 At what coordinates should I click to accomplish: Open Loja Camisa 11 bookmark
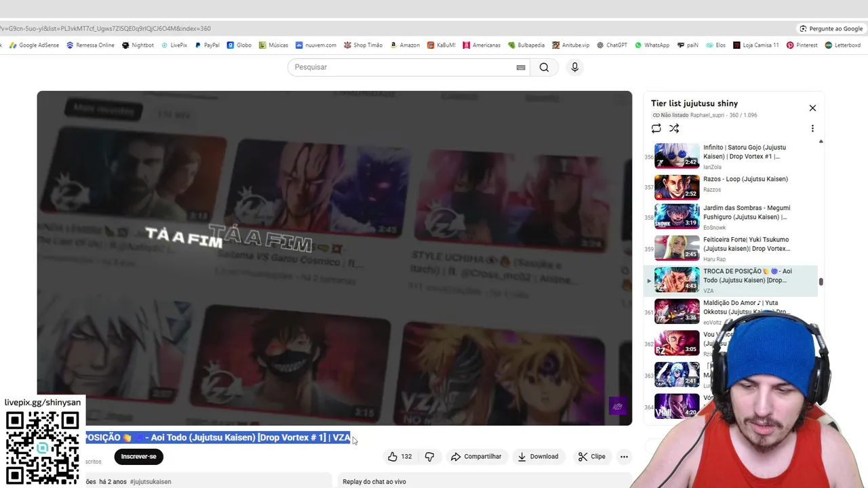coord(756,45)
